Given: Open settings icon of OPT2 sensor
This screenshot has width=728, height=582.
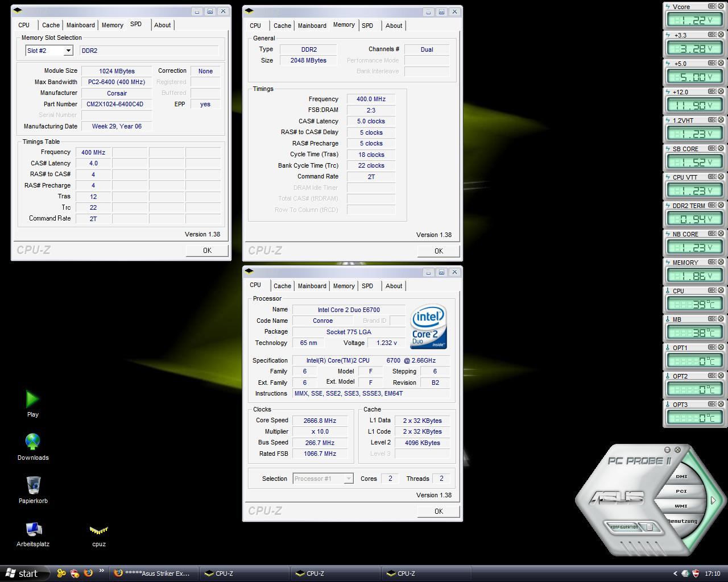Looking at the screenshot, I should click(x=712, y=376).
